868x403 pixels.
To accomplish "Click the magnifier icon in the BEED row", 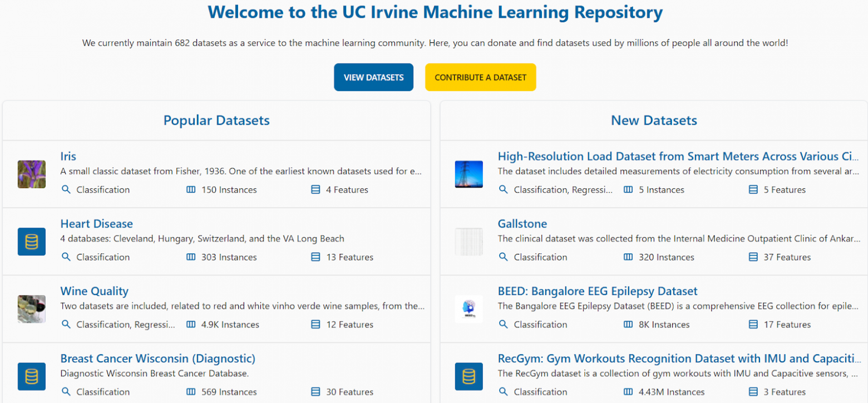I will point(504,325).
